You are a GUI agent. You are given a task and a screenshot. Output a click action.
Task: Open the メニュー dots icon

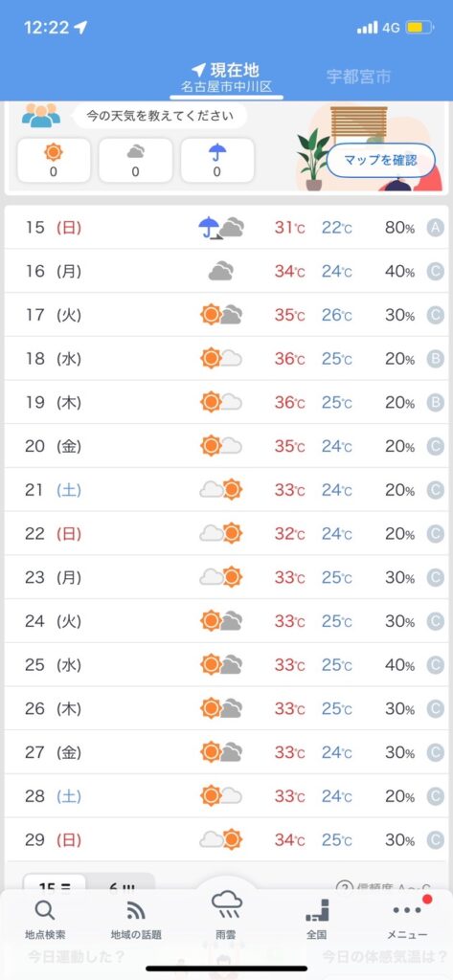pos(407,910)
